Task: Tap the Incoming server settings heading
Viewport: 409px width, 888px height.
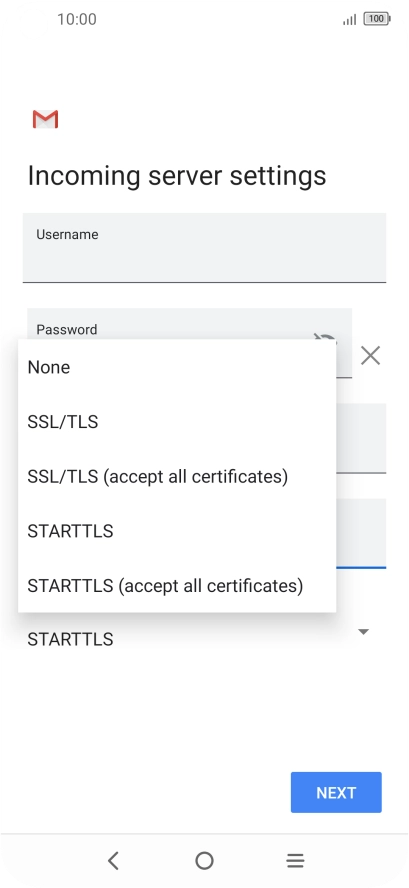Action: pos(177,176)
